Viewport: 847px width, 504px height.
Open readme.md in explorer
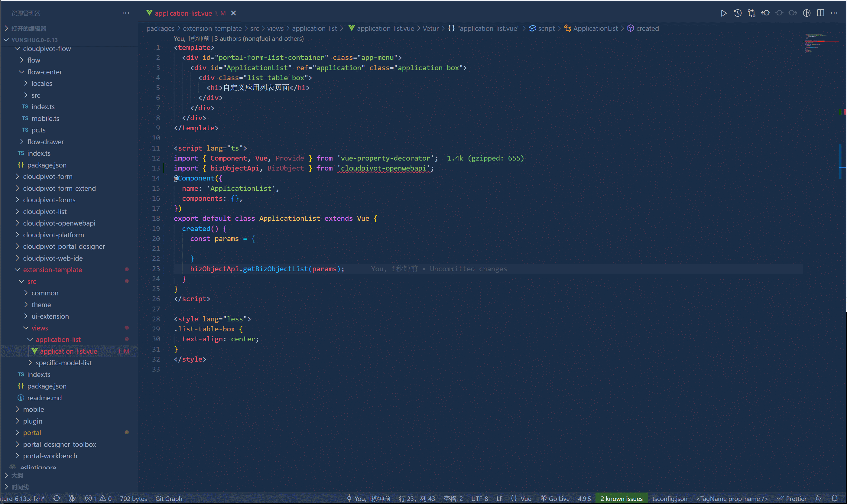(x=69, y=398)
